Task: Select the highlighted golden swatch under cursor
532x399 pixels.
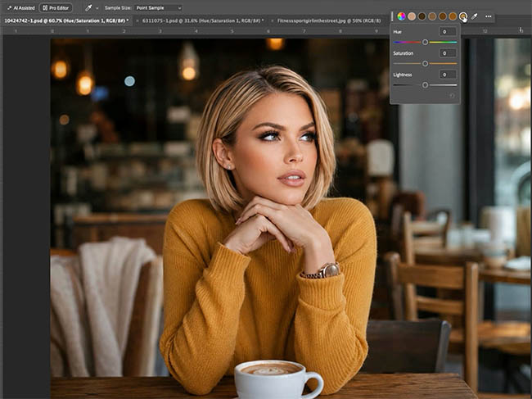Action: (x=463, y=16)
